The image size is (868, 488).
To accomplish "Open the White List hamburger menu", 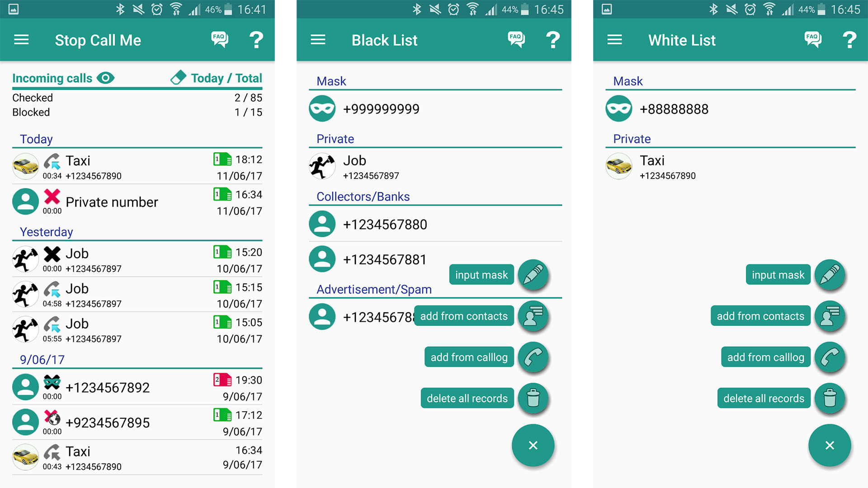I will coord(615,39).
